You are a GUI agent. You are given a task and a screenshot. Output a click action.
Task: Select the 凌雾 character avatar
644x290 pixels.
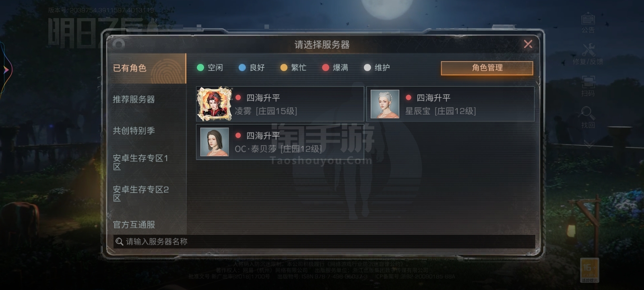[x=214, y=104]
